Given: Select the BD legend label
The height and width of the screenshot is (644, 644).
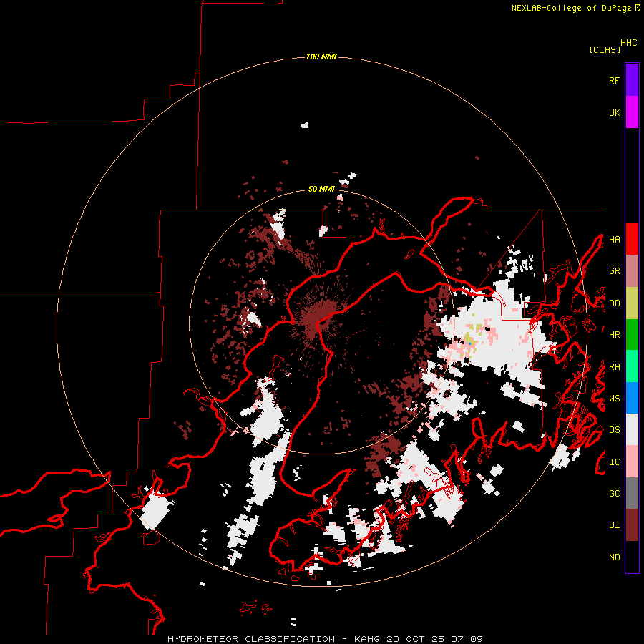Looking at the screenshot, I should 614,303.
